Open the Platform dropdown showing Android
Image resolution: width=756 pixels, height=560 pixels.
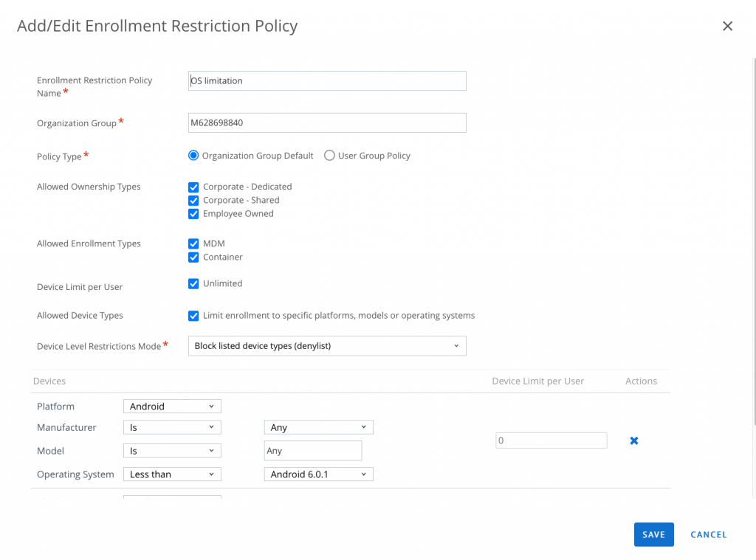click(x=172, y=407)
